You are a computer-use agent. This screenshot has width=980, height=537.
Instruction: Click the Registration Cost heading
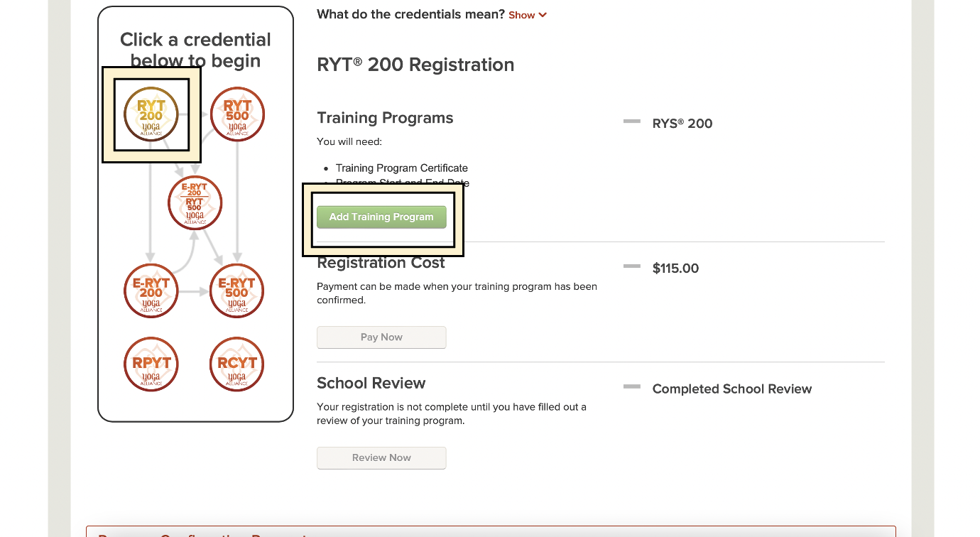(381, 263)
